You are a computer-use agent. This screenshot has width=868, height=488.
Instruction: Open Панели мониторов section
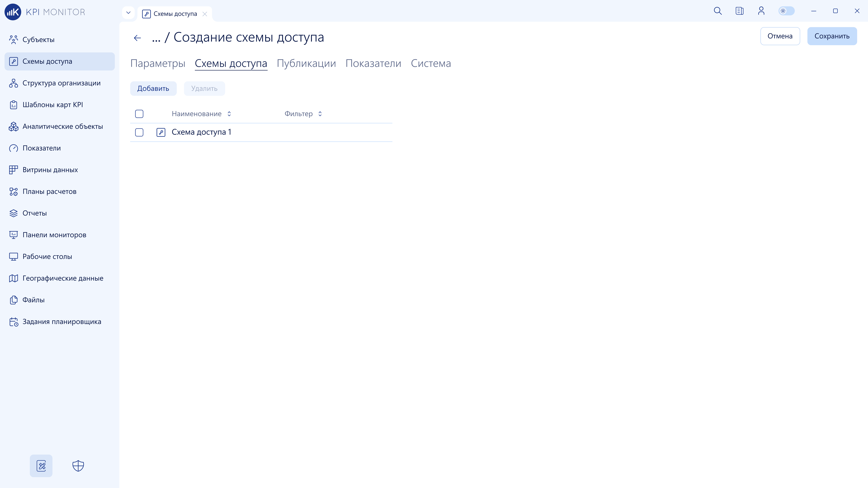60,235
